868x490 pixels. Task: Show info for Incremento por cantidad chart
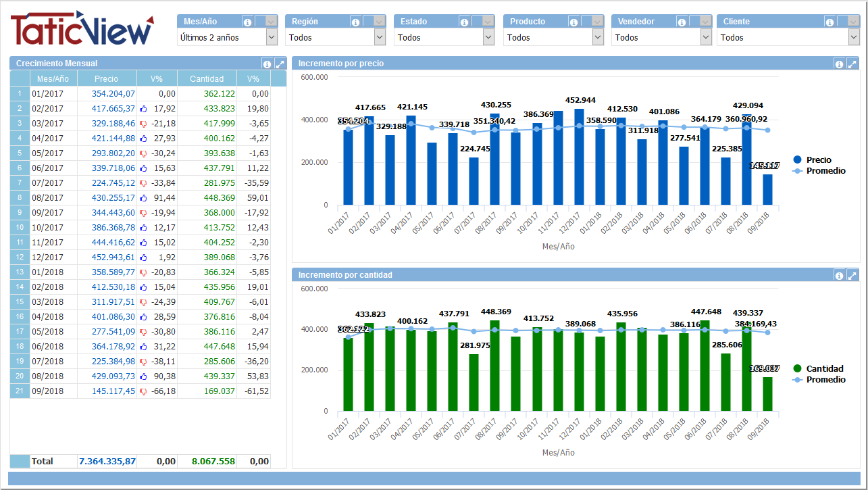click(839, 275)
